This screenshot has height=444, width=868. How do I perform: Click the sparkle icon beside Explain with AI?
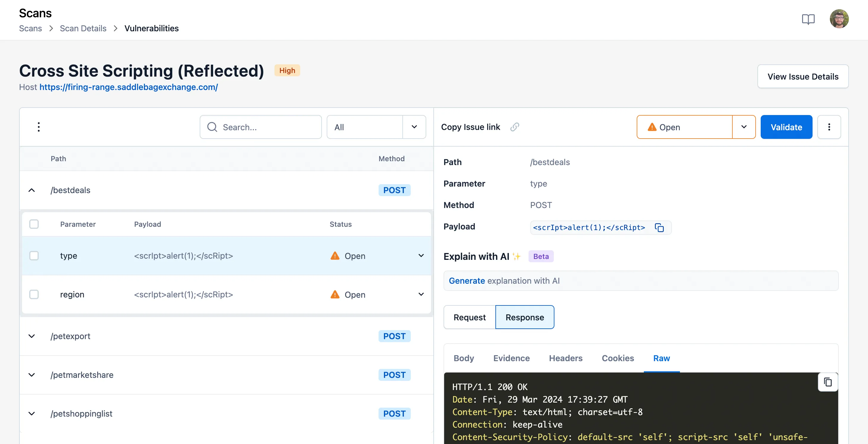(x=517, y=256)
